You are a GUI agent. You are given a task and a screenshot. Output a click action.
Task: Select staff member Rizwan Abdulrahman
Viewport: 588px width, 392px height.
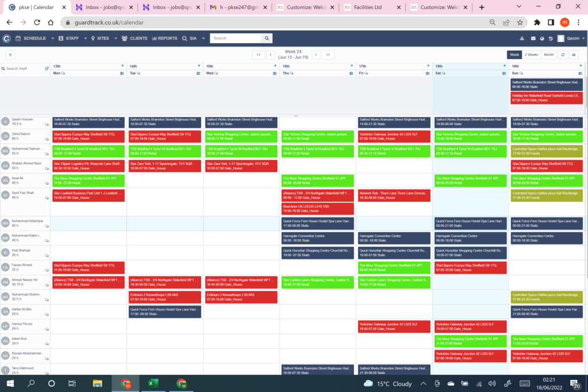pos(26,353)
